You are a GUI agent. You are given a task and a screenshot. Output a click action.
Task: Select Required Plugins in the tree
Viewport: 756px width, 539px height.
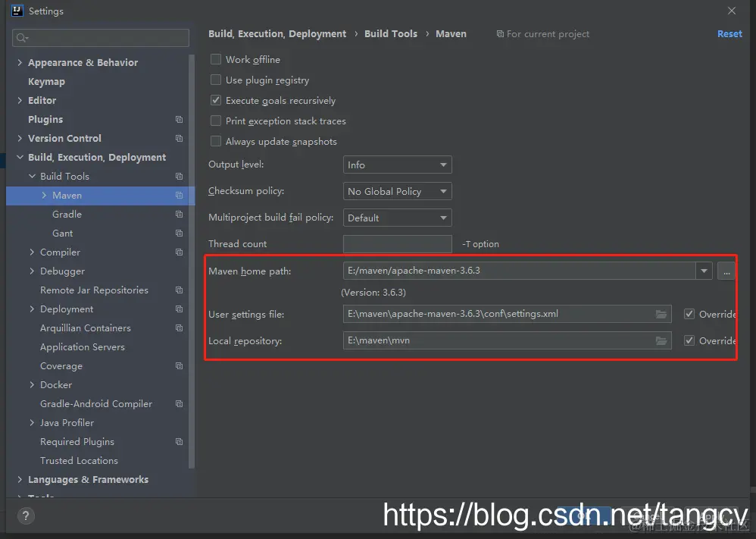click(77, 441)
